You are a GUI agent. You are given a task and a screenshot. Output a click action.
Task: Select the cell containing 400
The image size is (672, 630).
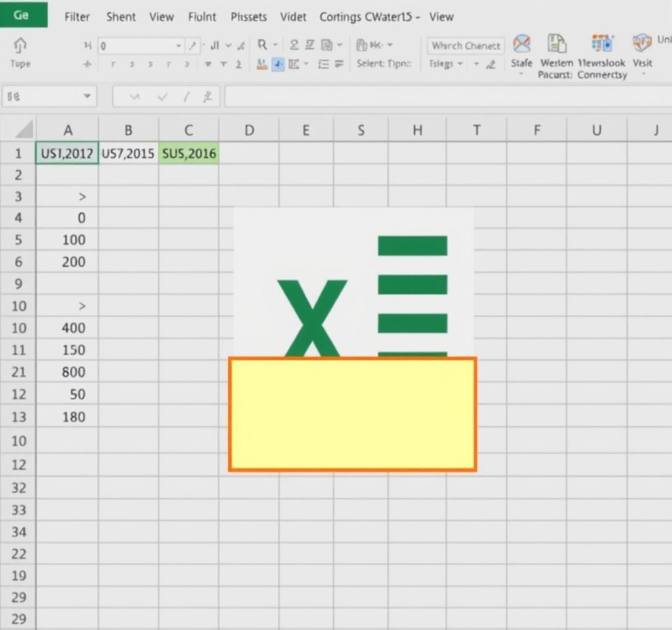point(68,328)
